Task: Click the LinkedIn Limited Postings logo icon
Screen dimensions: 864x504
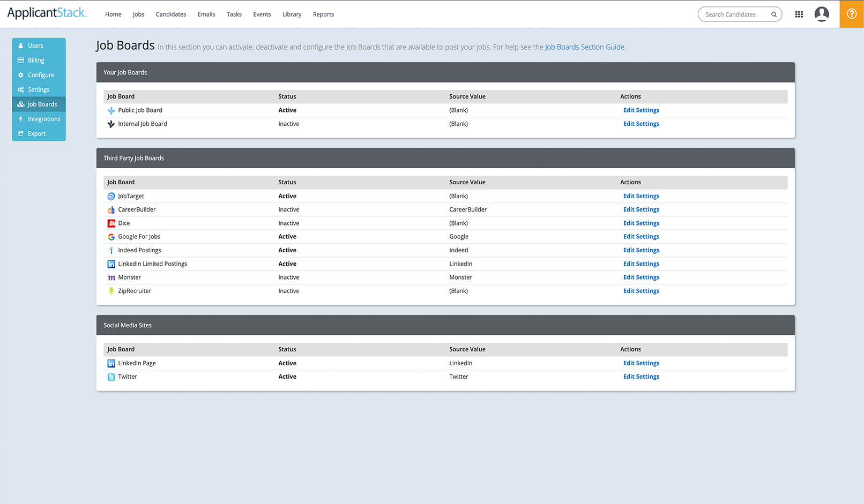Action: point(111,264)
